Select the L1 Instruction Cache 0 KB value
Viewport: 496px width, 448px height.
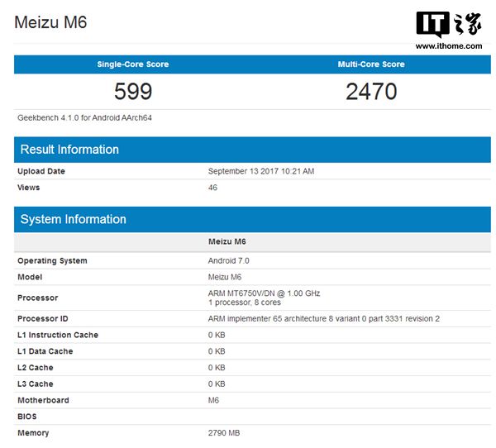(x=217, y=335)
